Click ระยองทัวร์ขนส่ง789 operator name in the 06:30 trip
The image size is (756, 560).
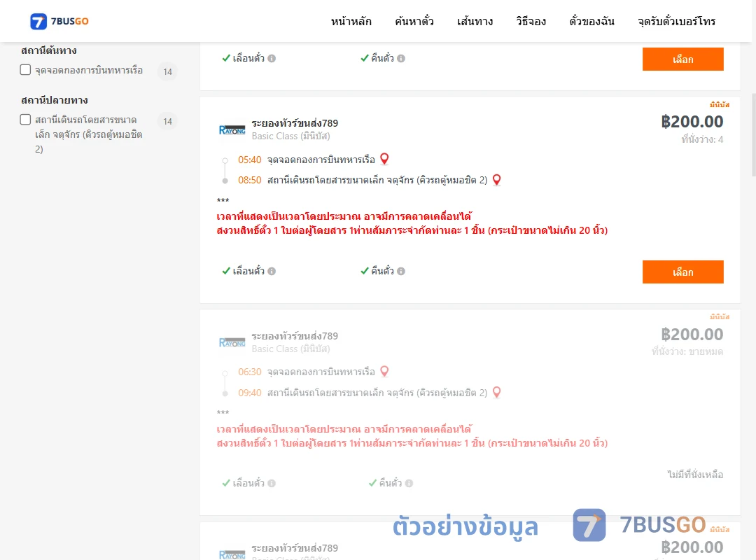coord(295,336)
